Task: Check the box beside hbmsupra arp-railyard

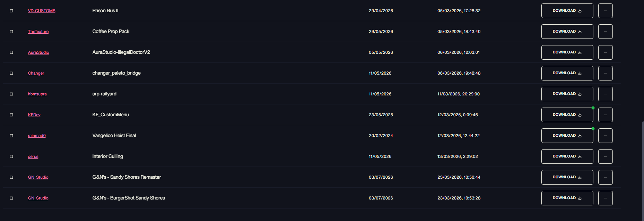Action: [11, 94]
